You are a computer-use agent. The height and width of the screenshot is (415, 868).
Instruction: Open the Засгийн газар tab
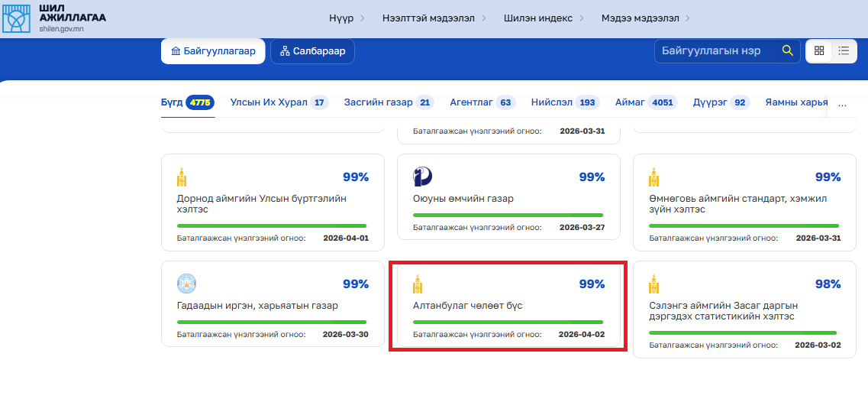click(378, 102)
